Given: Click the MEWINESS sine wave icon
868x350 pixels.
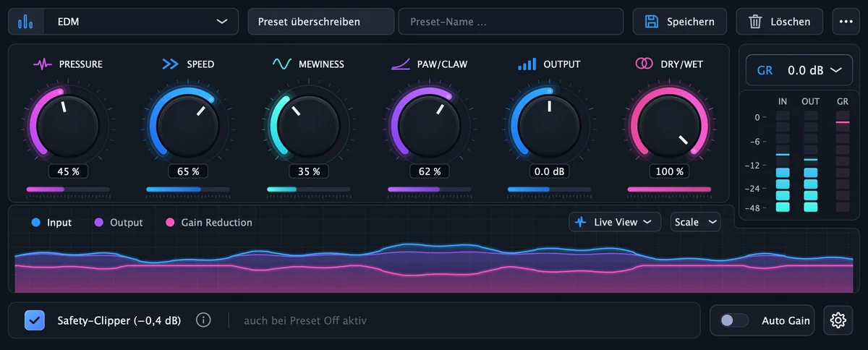Looking at the screenshot, I should tap(282, 64).
